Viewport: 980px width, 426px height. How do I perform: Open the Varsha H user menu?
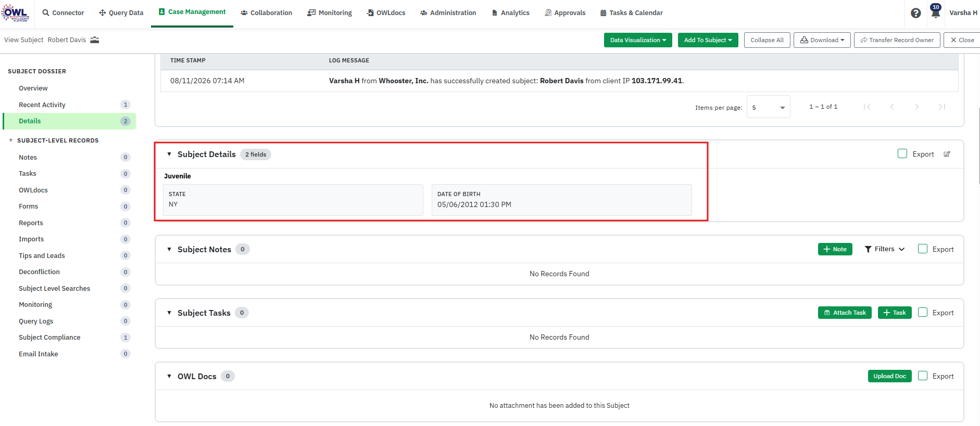click(963, 13)
